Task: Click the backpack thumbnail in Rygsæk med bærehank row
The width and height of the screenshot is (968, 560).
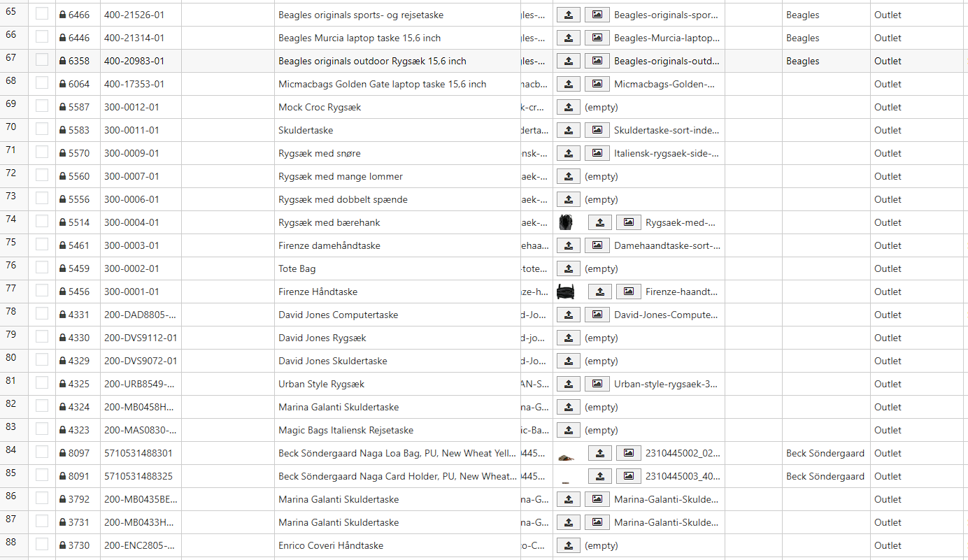Action: [567, 222]
